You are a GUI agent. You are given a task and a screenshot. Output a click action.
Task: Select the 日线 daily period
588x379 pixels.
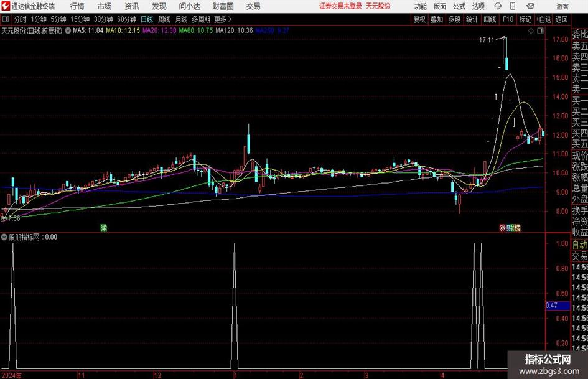[x=147, y=19]
